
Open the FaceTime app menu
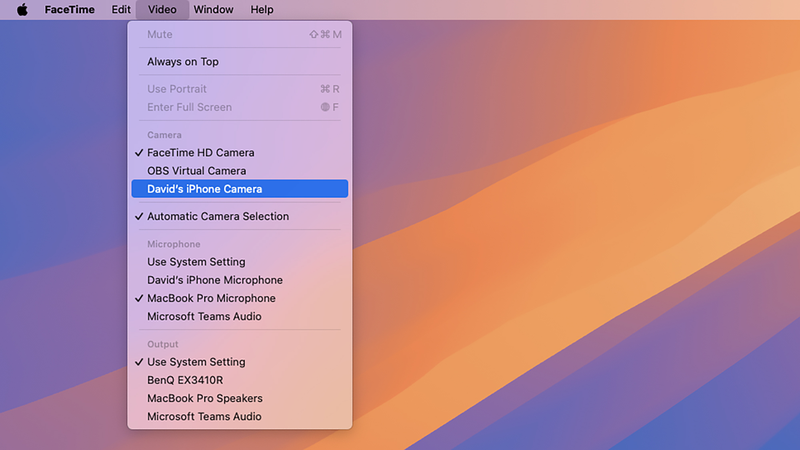[69, 10]
